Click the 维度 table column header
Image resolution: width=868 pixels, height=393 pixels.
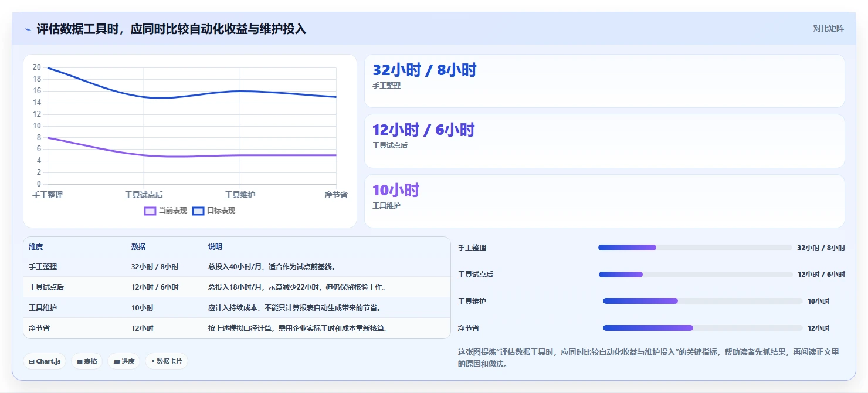[36, 247]
